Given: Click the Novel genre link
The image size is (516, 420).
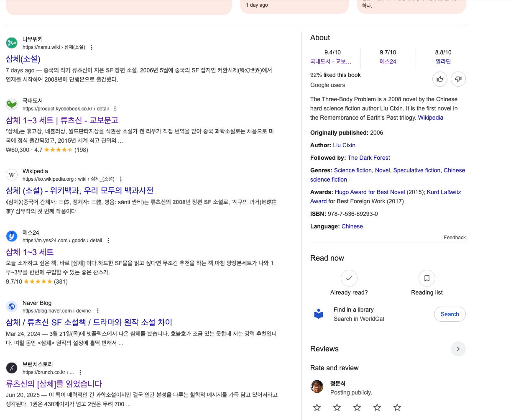Looking at the screenshot, I should point(382,170).
